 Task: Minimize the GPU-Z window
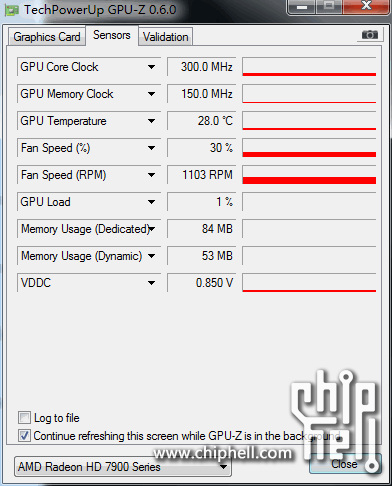(302, 7)
